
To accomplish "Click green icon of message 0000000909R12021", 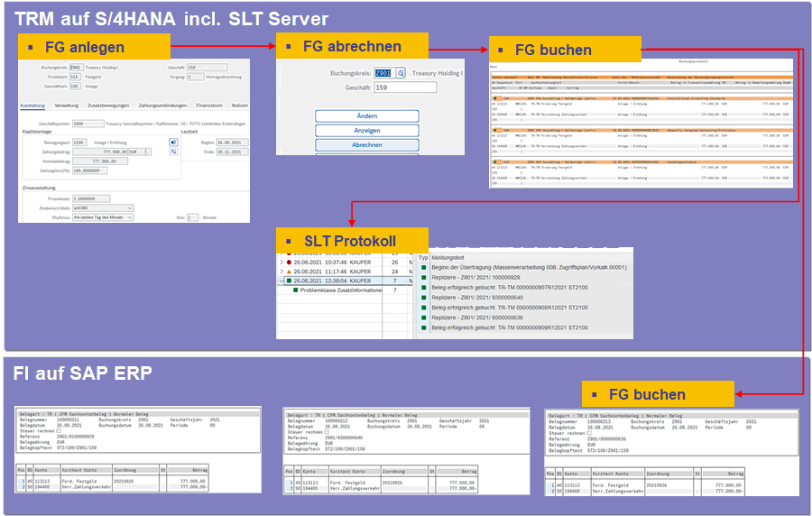I will pos(423,327).
